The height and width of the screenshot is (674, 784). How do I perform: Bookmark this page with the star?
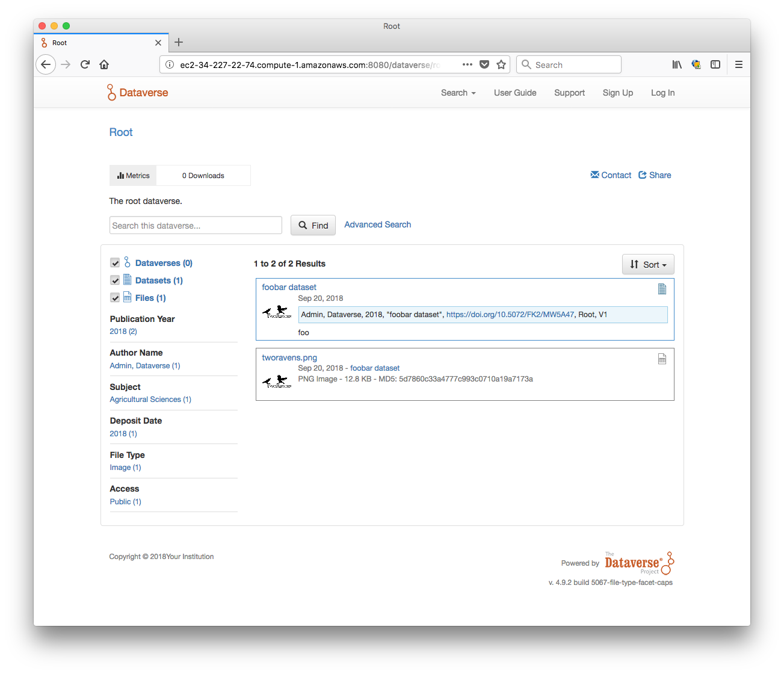pos(501,64)
